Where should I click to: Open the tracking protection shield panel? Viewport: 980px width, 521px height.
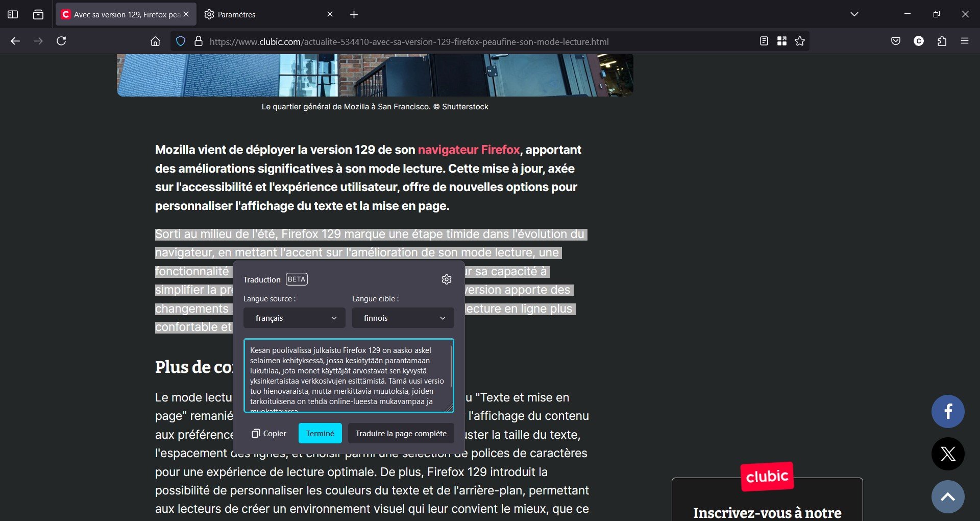pos(181,41)
